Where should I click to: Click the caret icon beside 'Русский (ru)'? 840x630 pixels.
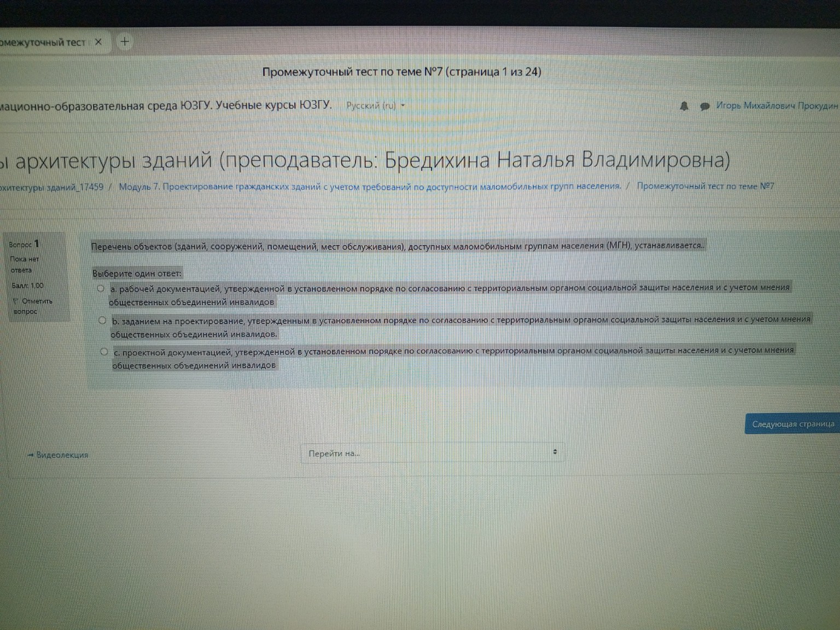click(402, 105)
